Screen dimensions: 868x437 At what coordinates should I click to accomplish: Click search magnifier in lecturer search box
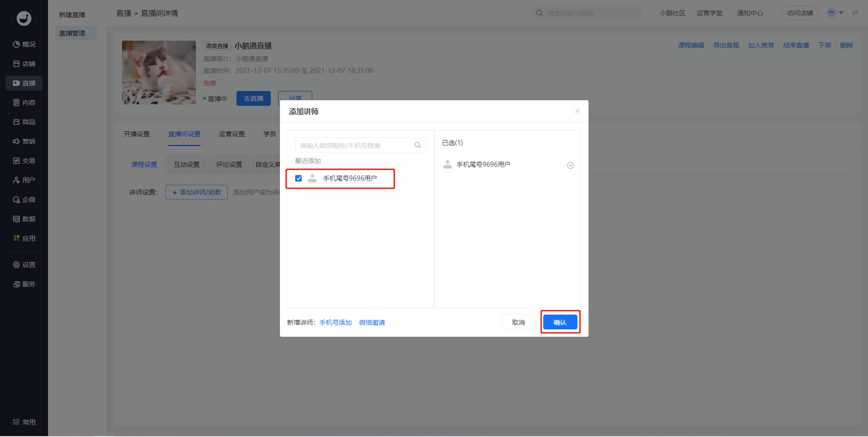tap(418, 145)
